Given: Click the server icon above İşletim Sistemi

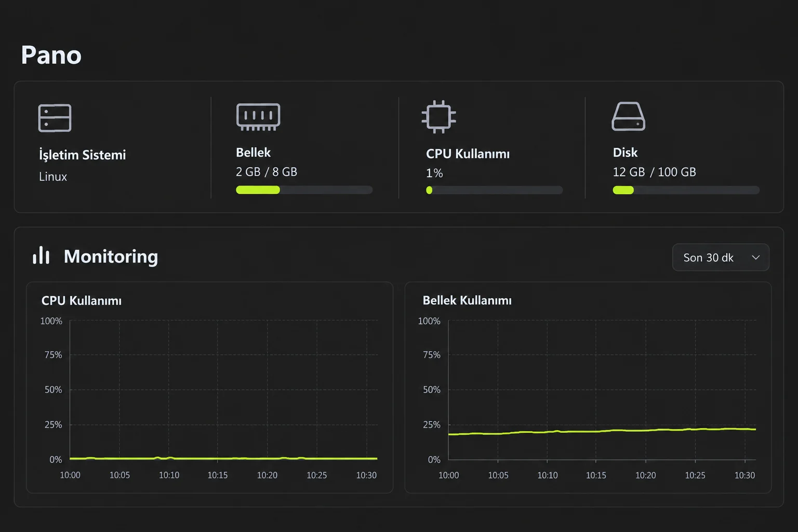Looking at the screenshot, I should (x=55, y=118).
